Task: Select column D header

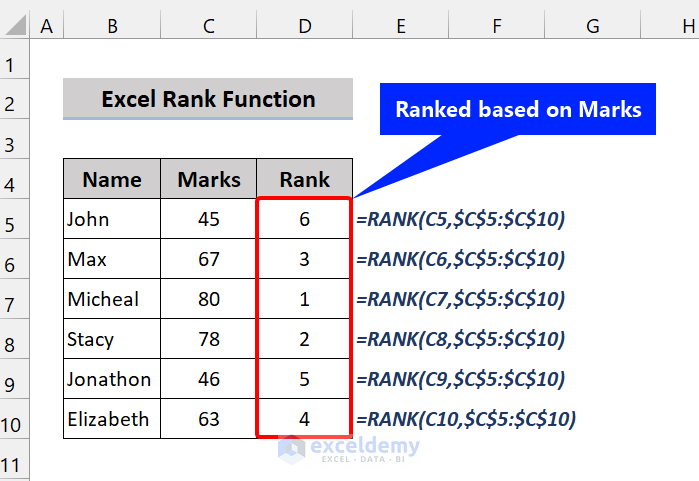Action: pos(305,26)
